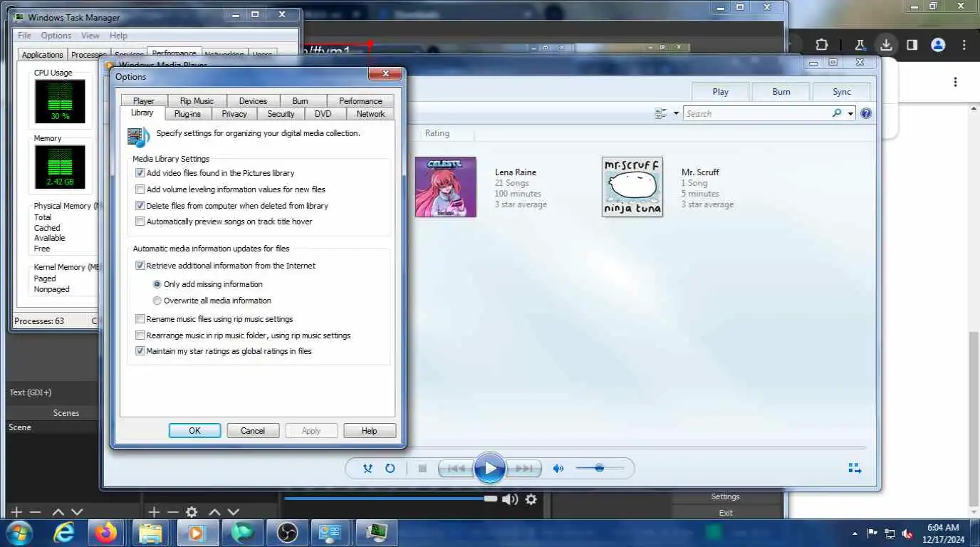
Task: Add a scene with plus under OBS Scene list
Action: 16,512
